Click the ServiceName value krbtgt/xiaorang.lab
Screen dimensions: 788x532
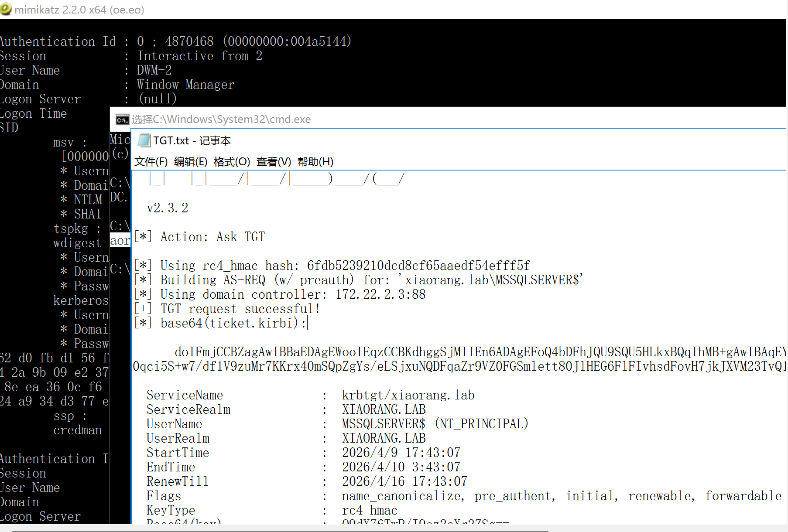(x=408, y=395)
